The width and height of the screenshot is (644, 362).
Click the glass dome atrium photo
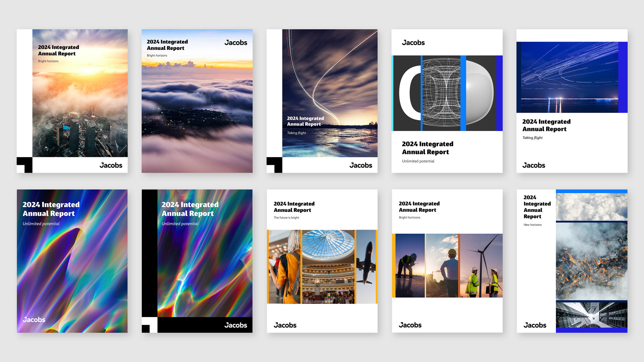[328, 266]
